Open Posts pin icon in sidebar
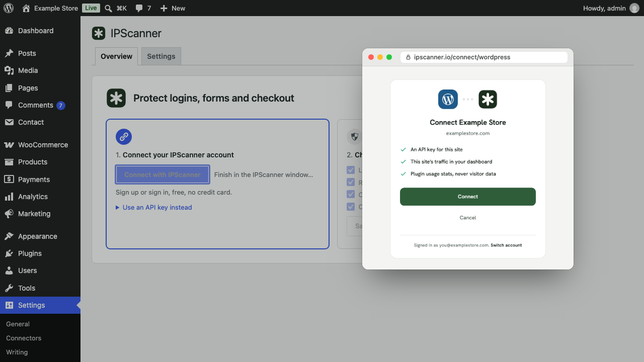Viewport: 644px width, 362px height. (9, 53)
